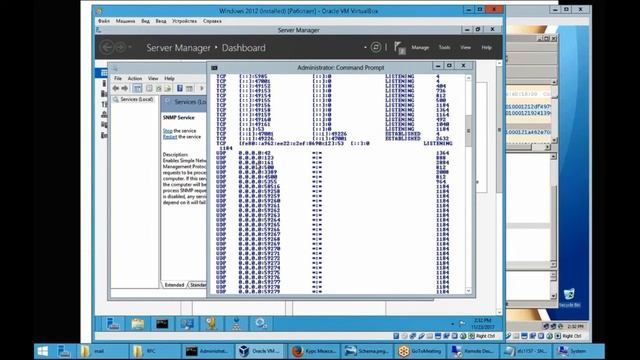Click the Server Manager nav dropdown arrow

coord(130,47)
